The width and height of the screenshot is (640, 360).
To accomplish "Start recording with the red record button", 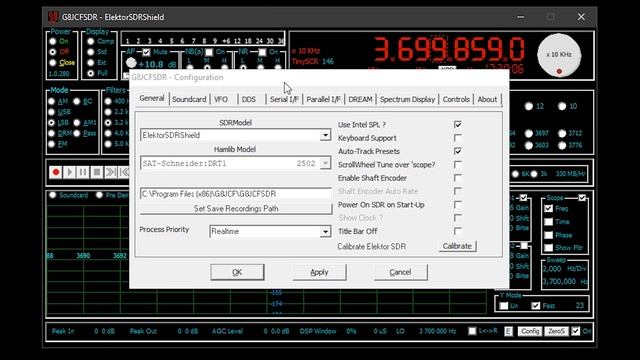I will (56, 172).
